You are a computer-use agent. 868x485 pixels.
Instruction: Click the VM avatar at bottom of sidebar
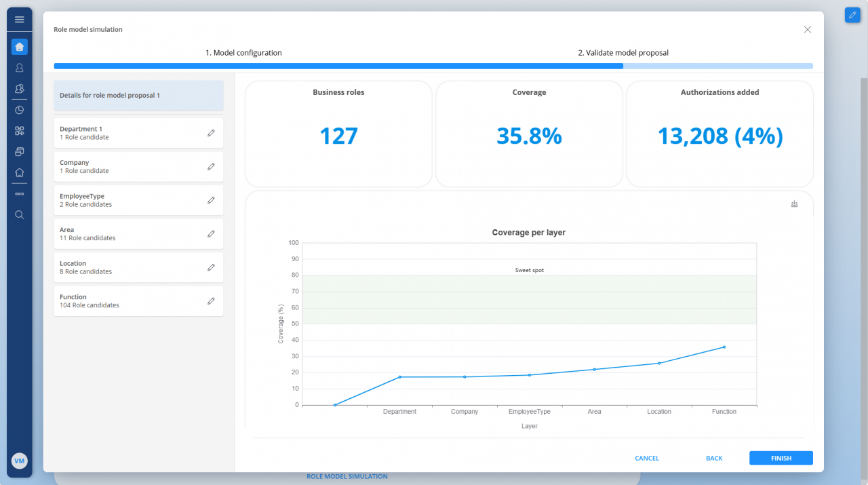pyautogui.click(x=19, y=461)
